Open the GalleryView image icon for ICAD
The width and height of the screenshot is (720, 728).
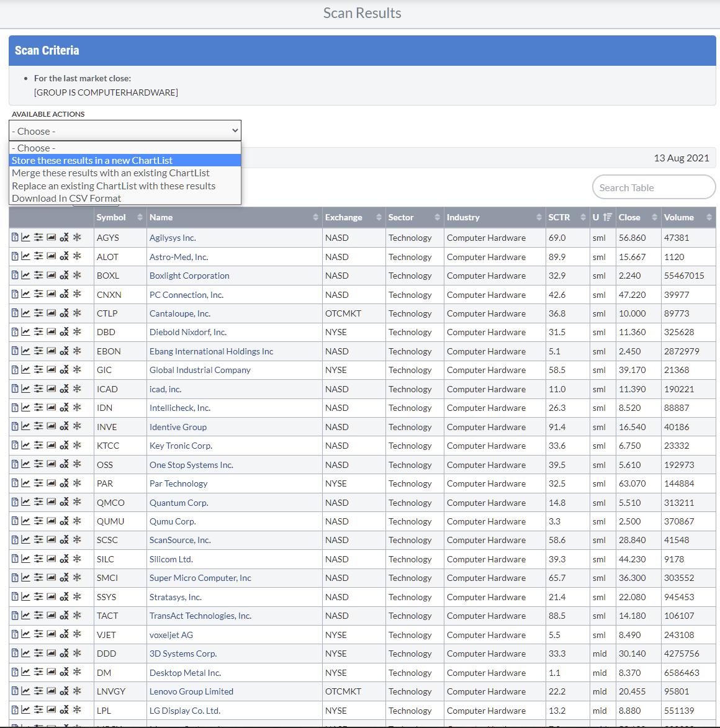[52, 389]
